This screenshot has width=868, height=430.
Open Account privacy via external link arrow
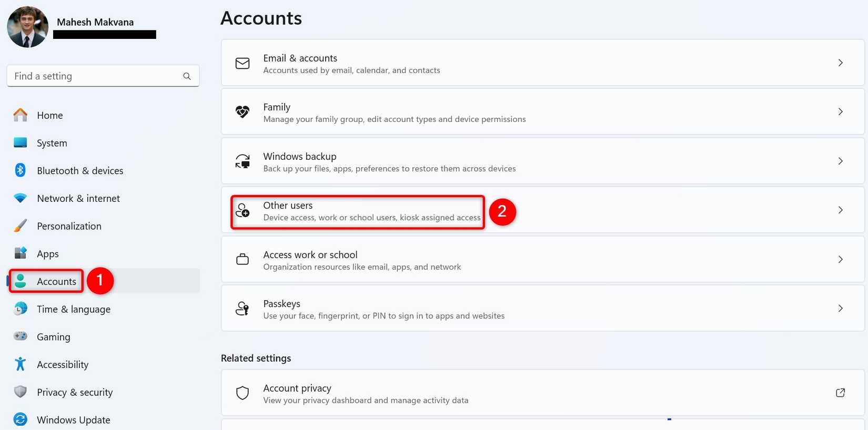coord(840,393)
